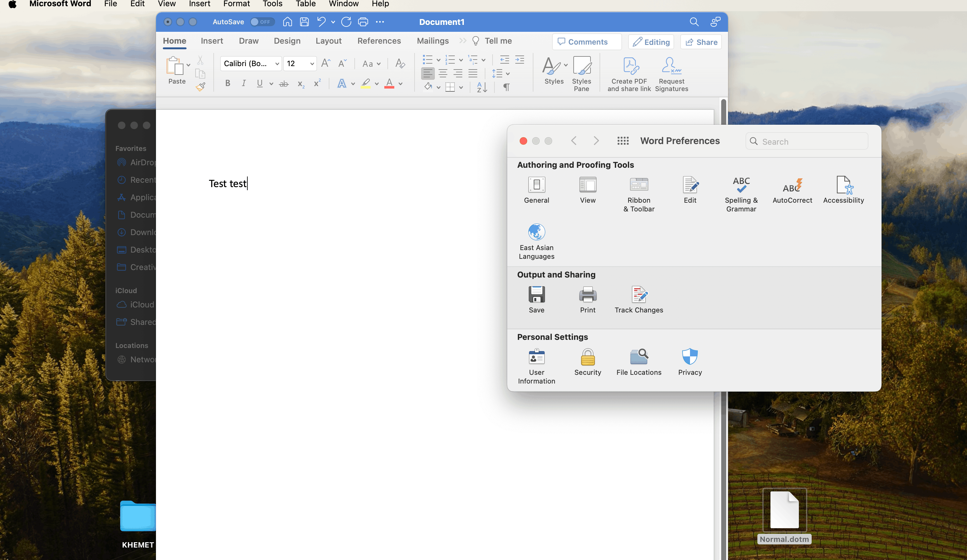Open Print preferences pane
Viewport: 967px width, 560px height.
pyautogui.click(x=587, y=300)
